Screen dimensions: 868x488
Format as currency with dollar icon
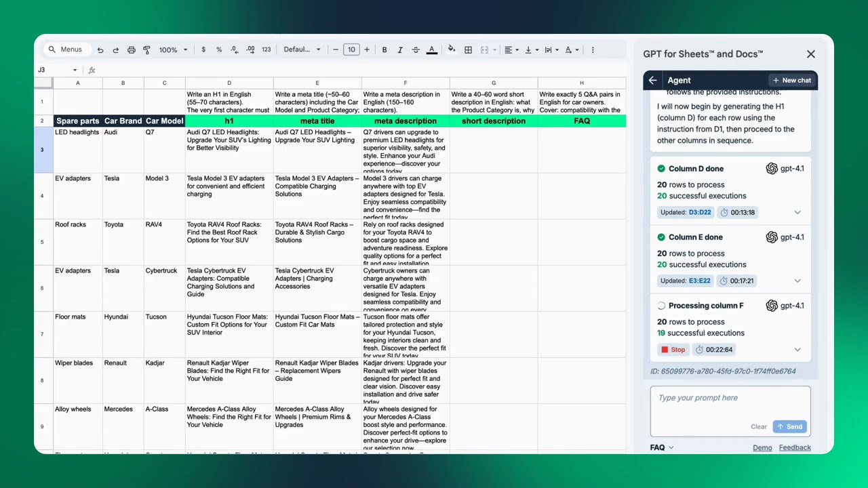pyautogui.click(x=203, y=49)
